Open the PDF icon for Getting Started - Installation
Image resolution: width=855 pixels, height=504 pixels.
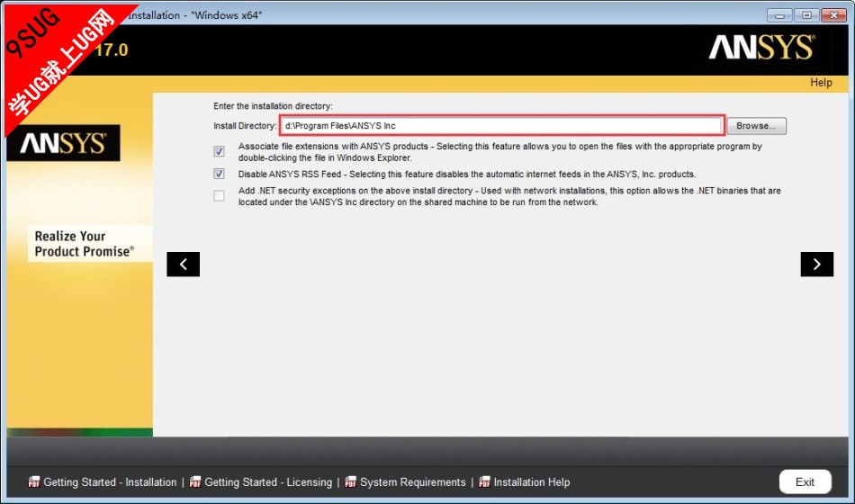coord(34,481)
